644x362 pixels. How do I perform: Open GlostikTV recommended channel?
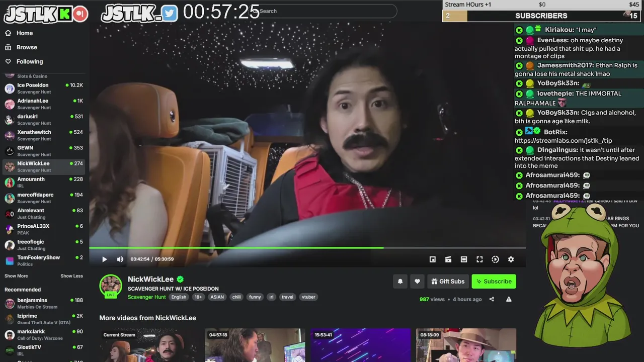tap(44, 350)
